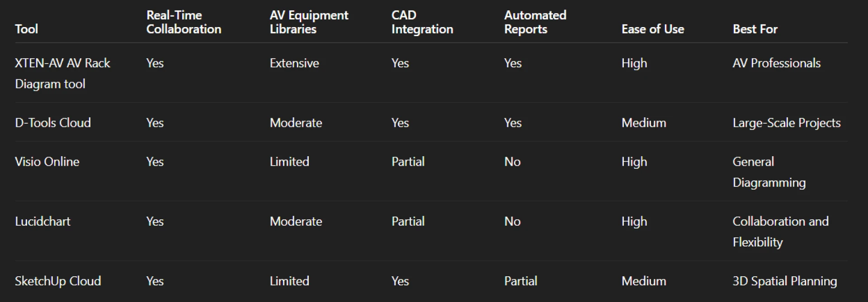Screen dimensions: 868x302
Task: Click the CAD Integration column header
Action: [422, 22]
